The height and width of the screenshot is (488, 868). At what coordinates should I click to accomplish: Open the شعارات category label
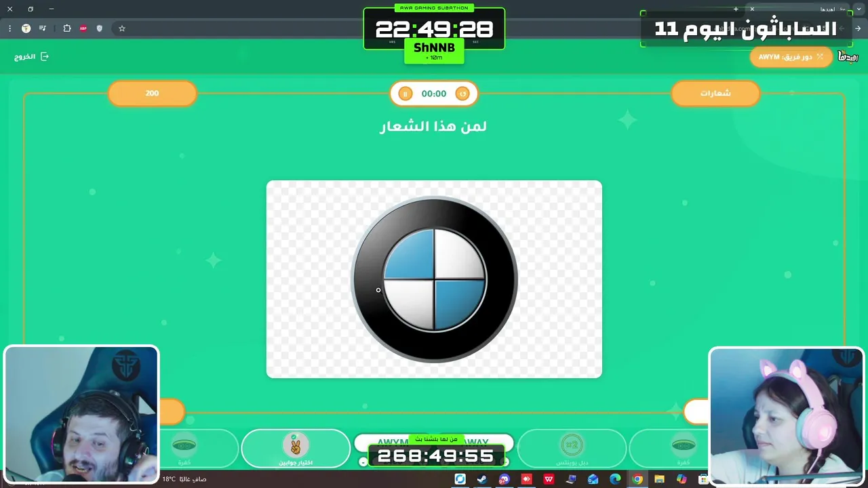(x=715, y=94)
